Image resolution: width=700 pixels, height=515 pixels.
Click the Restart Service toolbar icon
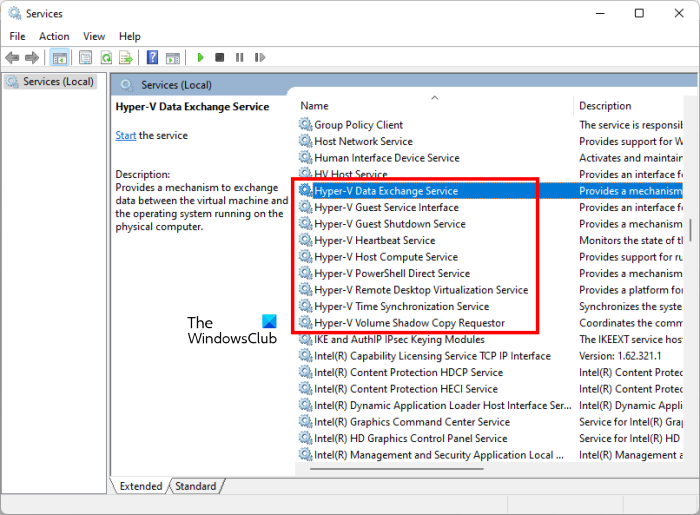point(260,58)
